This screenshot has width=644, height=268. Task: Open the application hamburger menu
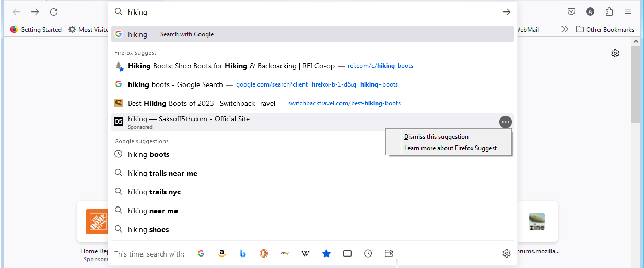point(628,12)
